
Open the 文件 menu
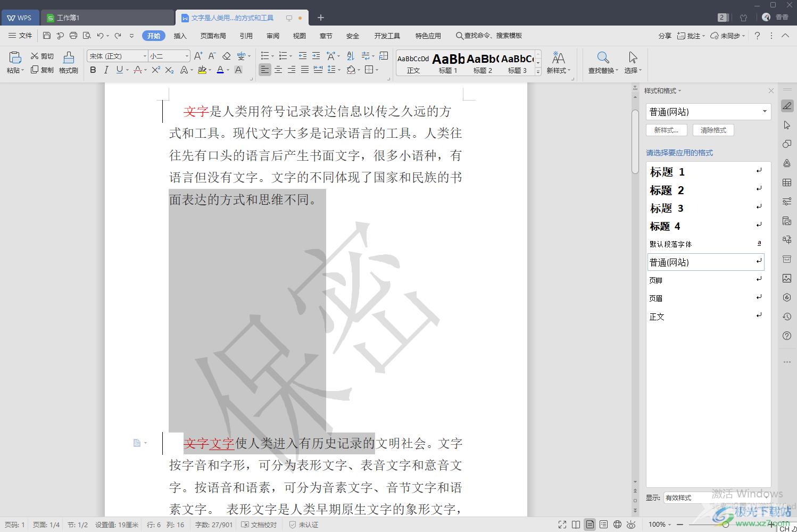pos(20,36)
